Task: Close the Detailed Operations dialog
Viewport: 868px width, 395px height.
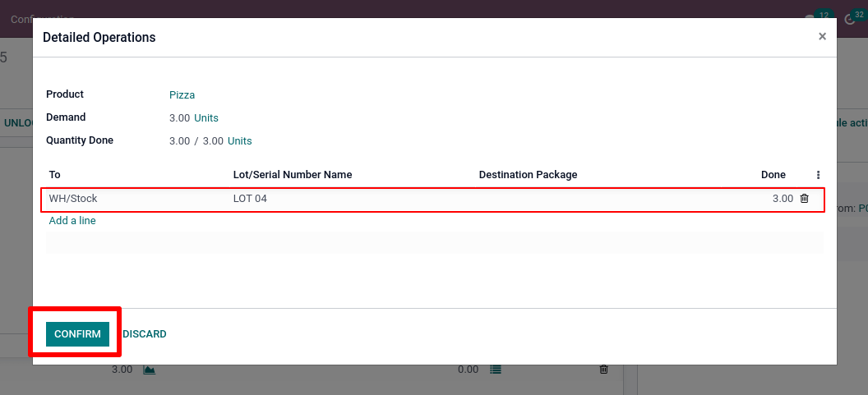Action: click(822, 37)
